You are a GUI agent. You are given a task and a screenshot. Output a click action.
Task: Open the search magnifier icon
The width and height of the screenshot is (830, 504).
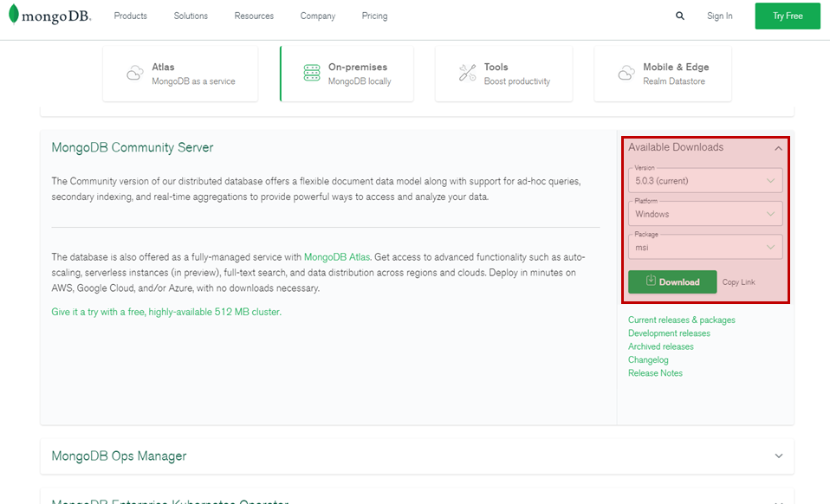tap(679, 16)
